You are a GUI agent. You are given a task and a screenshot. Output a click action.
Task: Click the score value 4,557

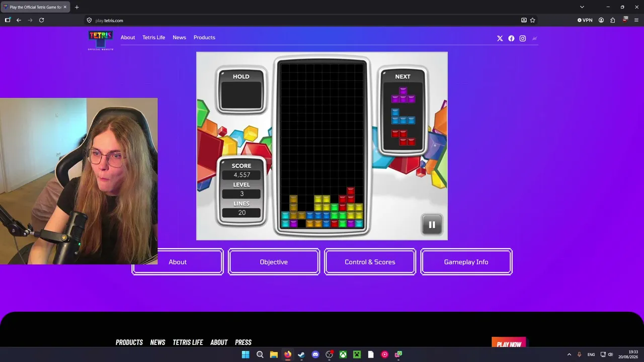242,175
